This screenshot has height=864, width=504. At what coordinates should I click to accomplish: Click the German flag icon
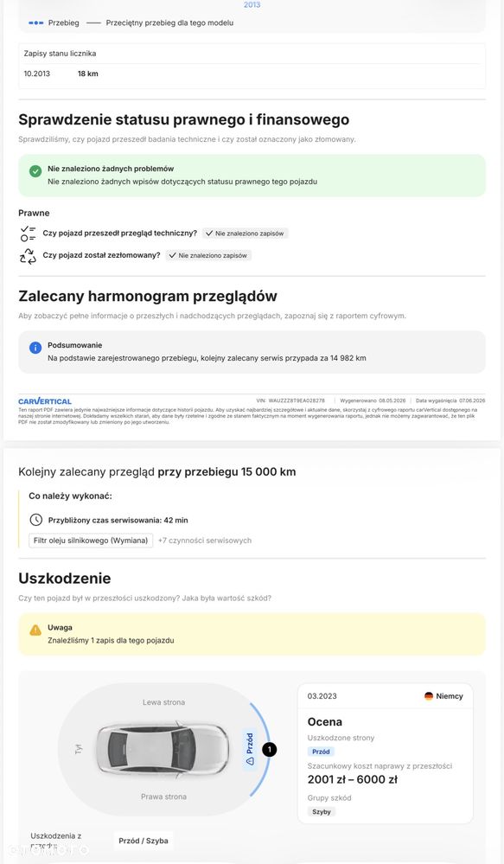[x=429, y=696]
